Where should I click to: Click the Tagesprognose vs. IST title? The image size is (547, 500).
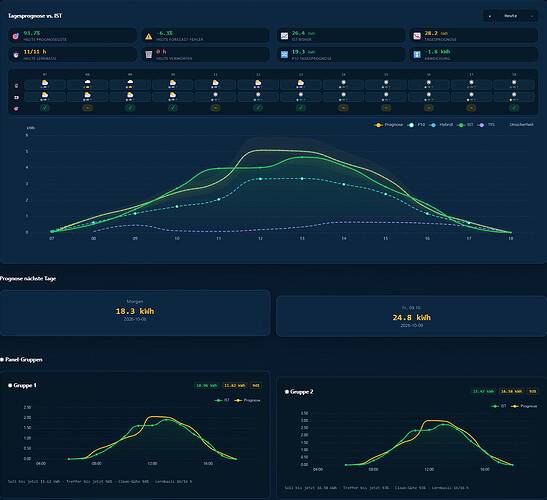tap(35, 16)
